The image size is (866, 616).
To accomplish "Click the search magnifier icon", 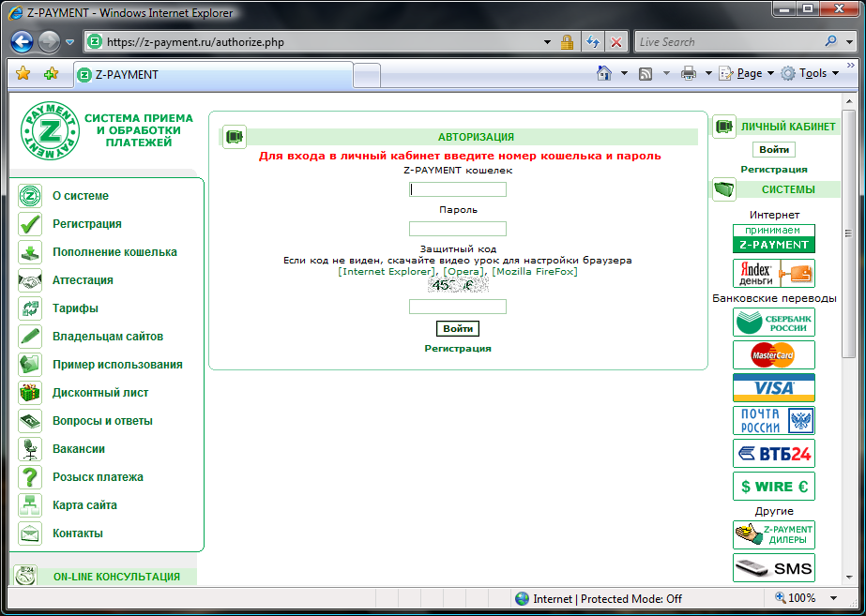I will click(x=830, y=41).
